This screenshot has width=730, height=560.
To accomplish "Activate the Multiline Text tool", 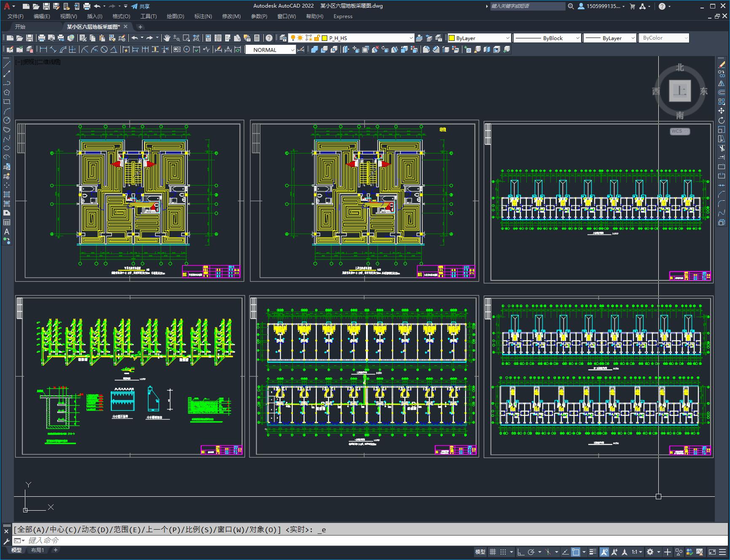I will coord(7,232).
